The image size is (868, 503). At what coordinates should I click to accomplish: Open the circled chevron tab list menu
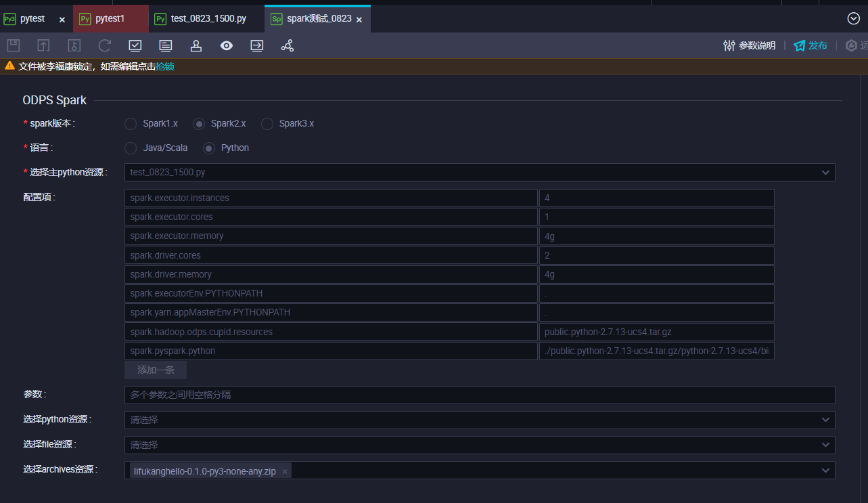point(854,18)
